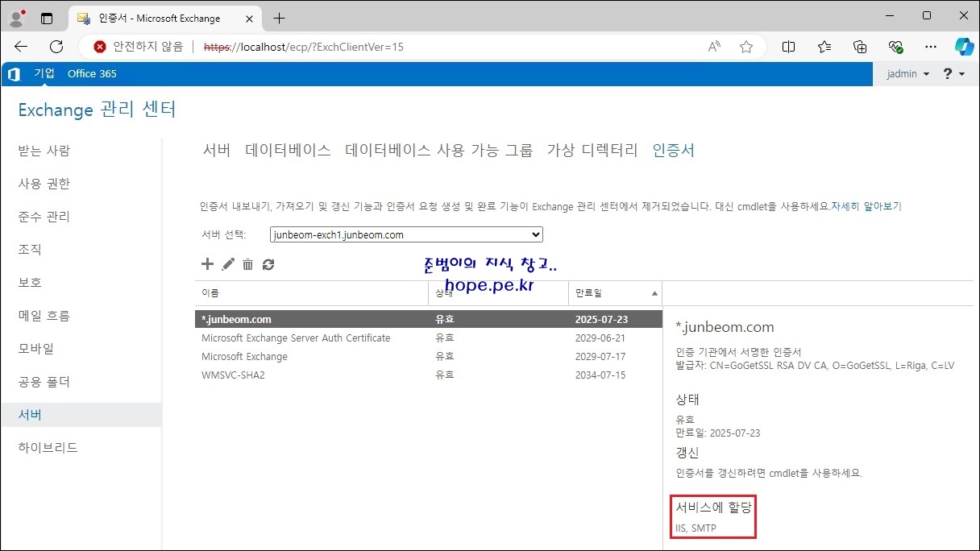Screen dimensions: 980x551
Task: Switch to the Office 365 tab
Action: (92, 73)
